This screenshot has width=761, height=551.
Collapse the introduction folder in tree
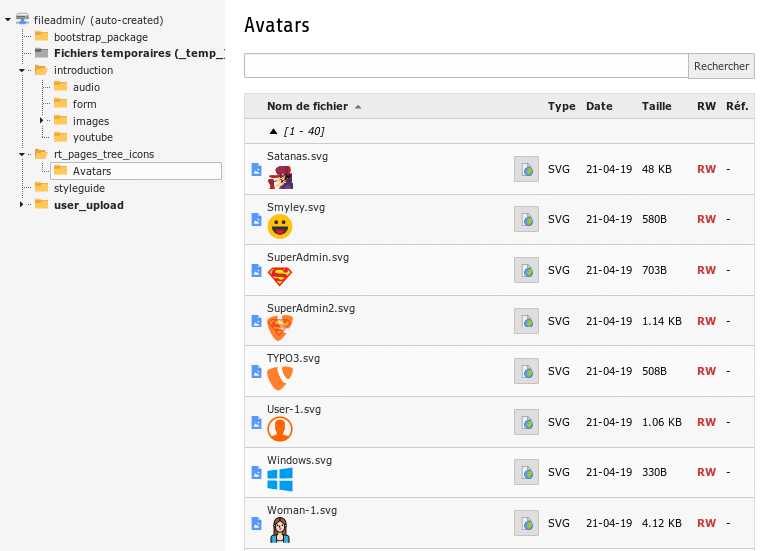(x=21, y=71)
